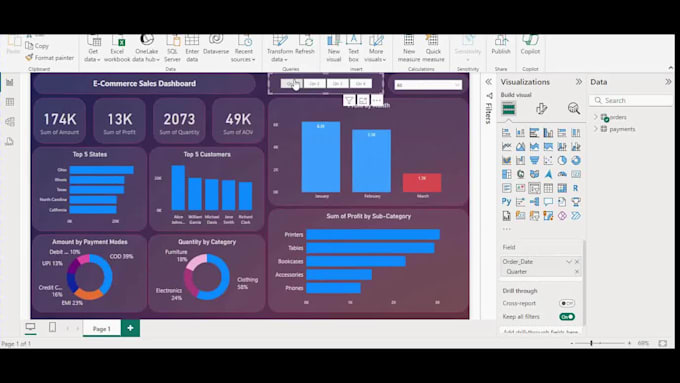Toggle Cross-report drill through switch
Image resolution: width=680 pixels, height=383 pixels.
pos(566,303)
